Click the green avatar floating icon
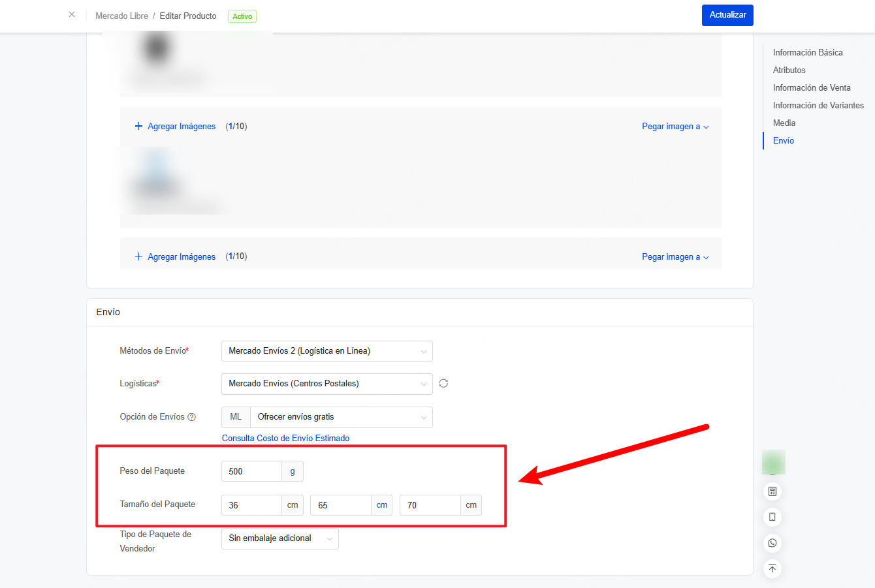This screenshot has width=875, height=588. pos(773,462)
